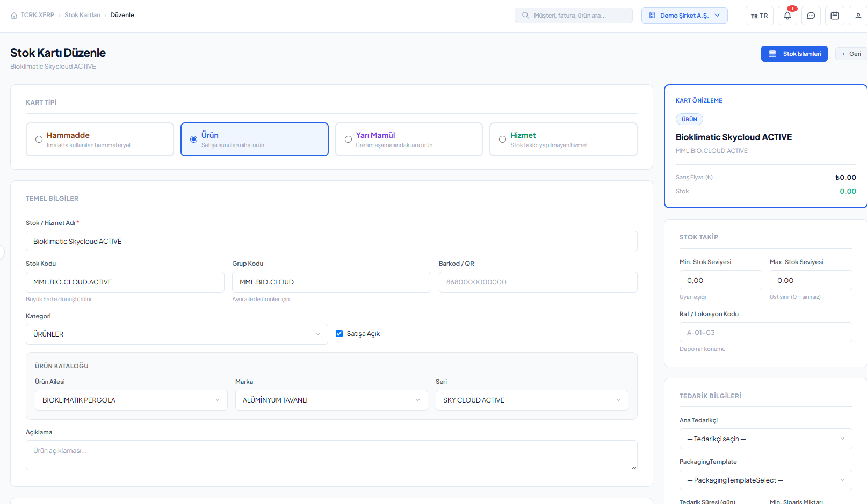Image resolution: width=867 pixels, height=504 pixels.
Task: Click the ÜRÜN badge in preview card
Action: [x=689, y=119]
